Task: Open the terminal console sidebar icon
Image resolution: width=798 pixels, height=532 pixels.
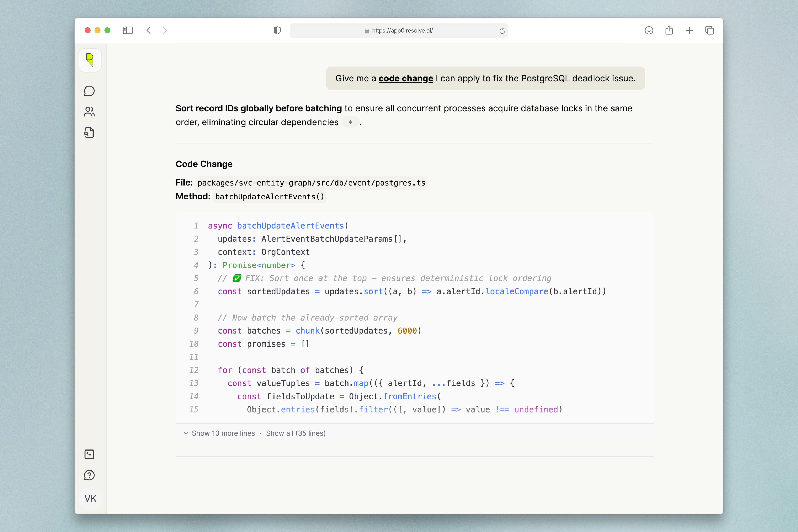Action: pyautogui.click(x=89, y=454)
